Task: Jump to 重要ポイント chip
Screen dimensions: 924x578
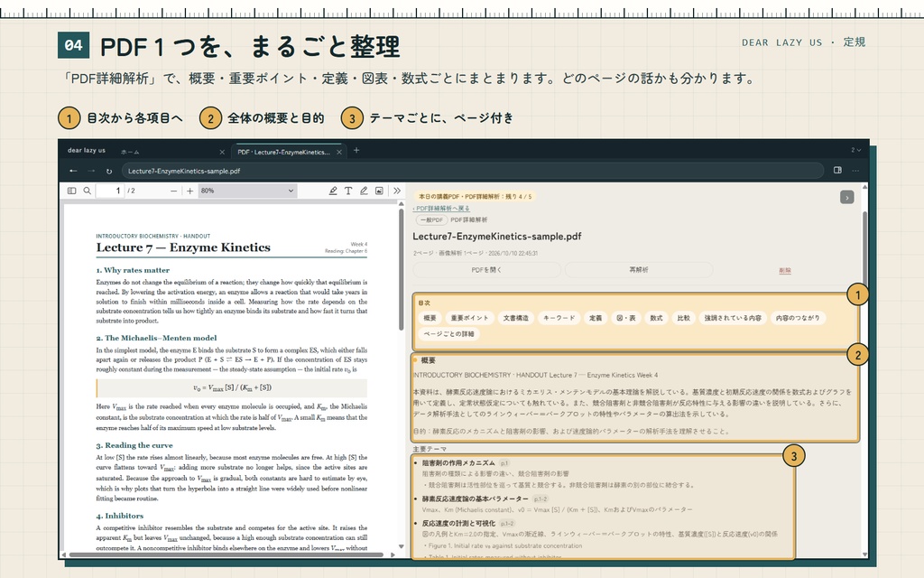Action: (x=469, y=318)
